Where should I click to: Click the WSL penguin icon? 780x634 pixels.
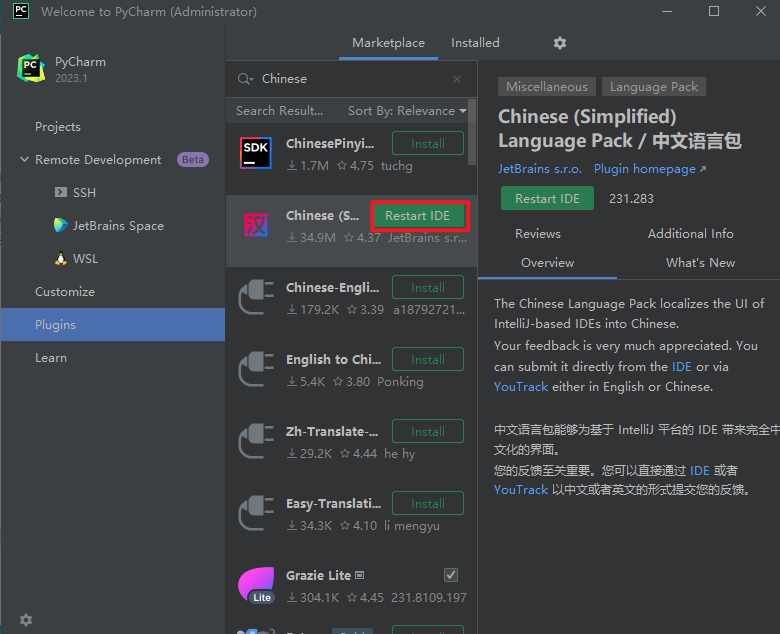coord(61,259)
